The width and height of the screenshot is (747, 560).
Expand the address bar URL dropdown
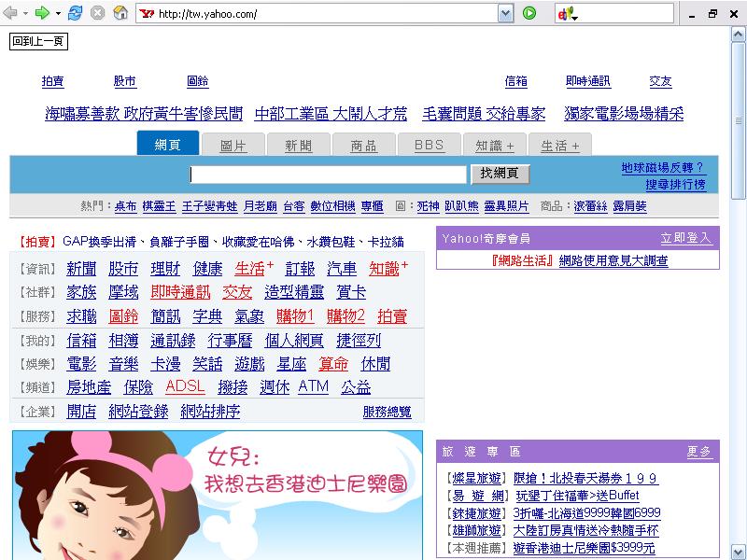point(505,13)
